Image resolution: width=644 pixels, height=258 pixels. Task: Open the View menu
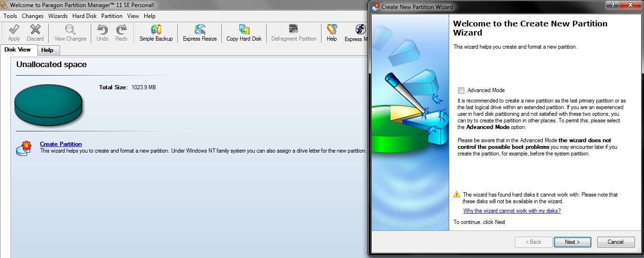(x=133, y=16)
